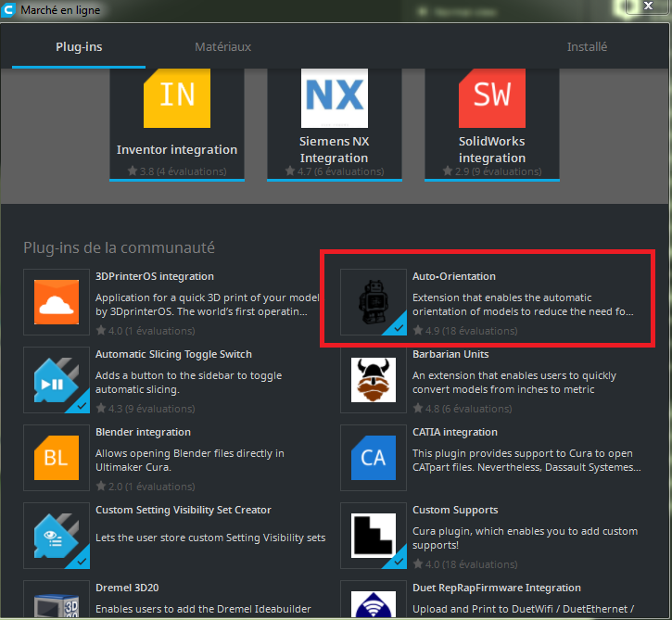Click the 3DPrinterOS cloud icon
The width and height of the screenshot is (672, 620).
[57, 302]
